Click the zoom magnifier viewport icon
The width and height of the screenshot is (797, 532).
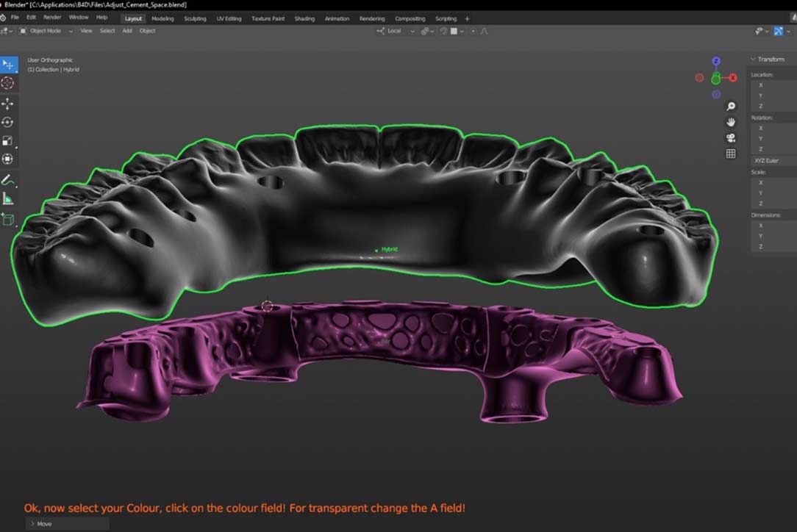731,107
